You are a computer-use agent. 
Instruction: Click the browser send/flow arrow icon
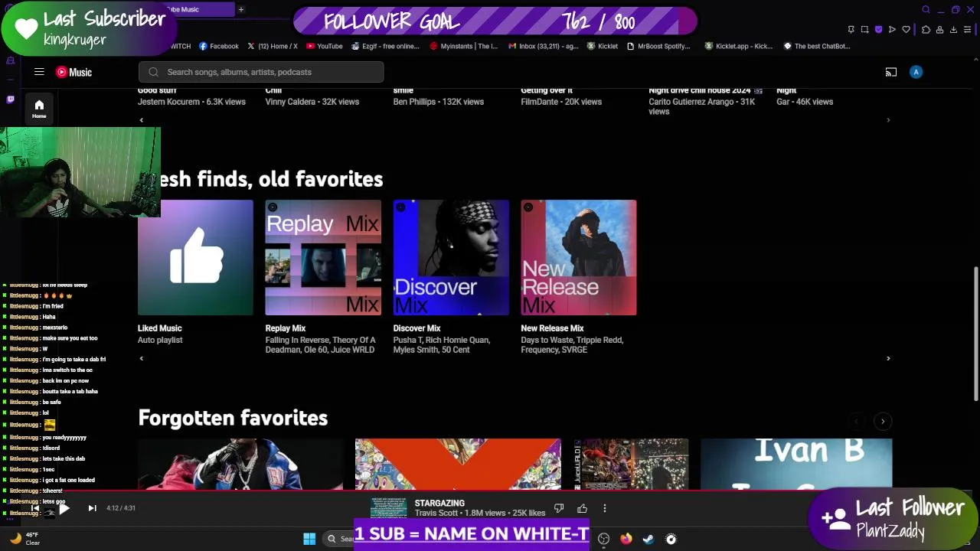pyautogui.click(x=892, y=30)
